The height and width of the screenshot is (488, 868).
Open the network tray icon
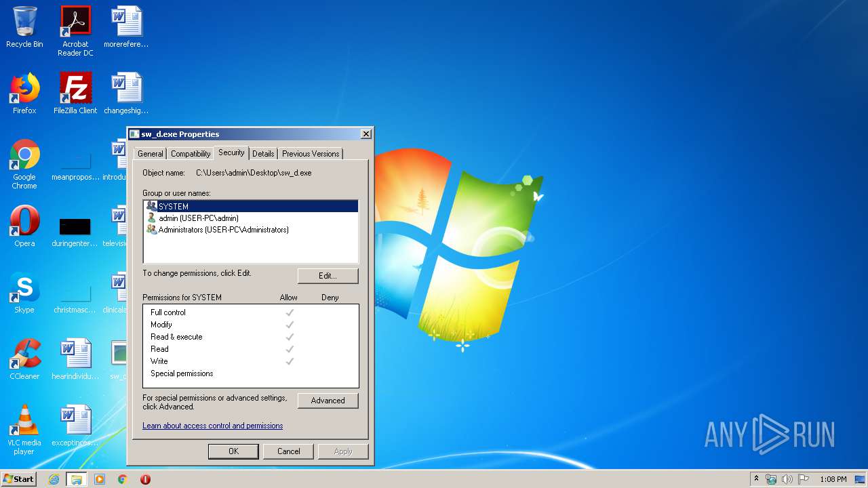tap(771, 479)
